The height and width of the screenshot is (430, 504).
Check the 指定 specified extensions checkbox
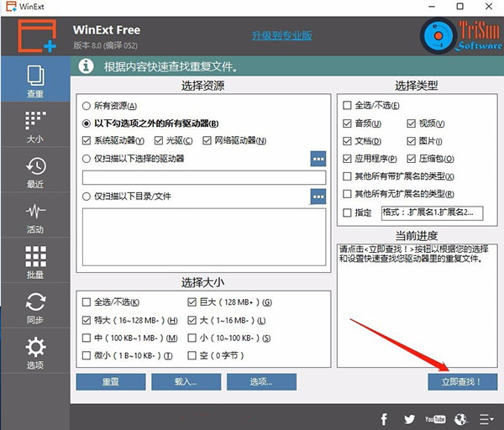pyautogui.click(x=347, y=212)
